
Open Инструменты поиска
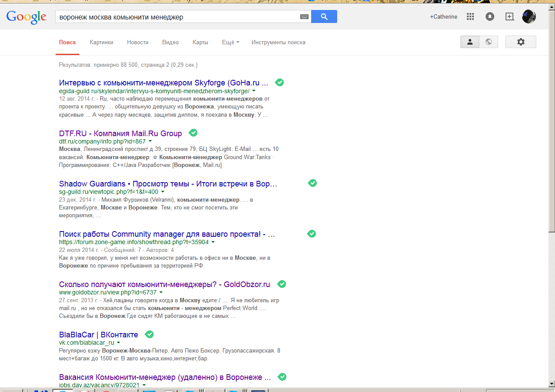tap(279, 42)
